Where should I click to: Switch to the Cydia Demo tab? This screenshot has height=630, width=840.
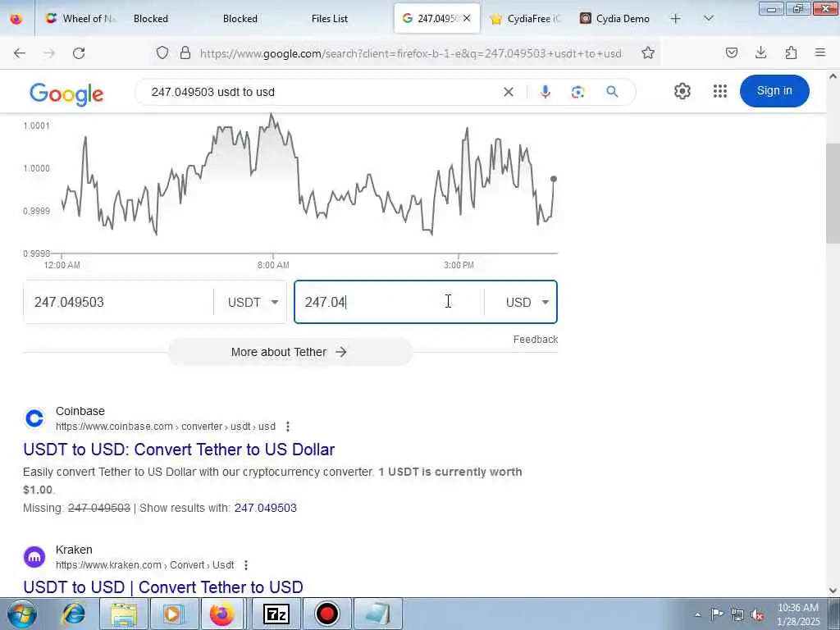click(615, 18)
